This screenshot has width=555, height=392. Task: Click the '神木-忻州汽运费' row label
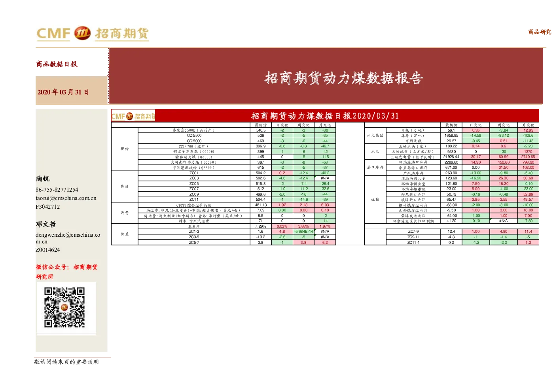coord(194,221)
